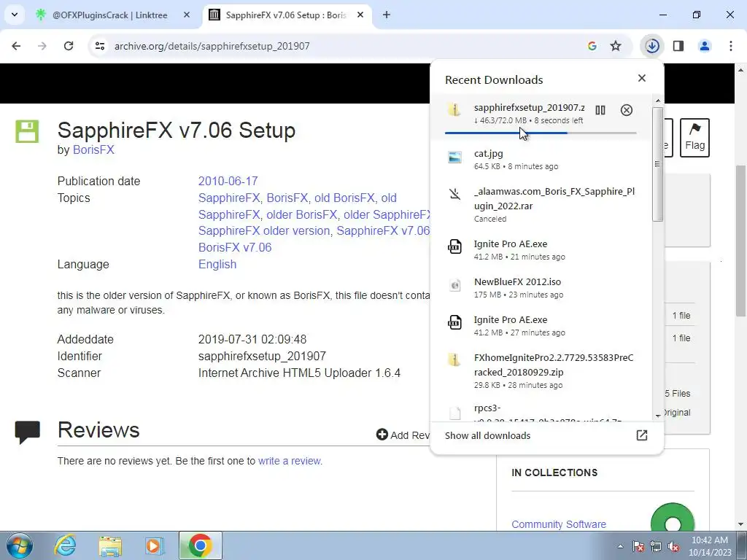Click the Reviews speech bubble icon

(27, 432)
